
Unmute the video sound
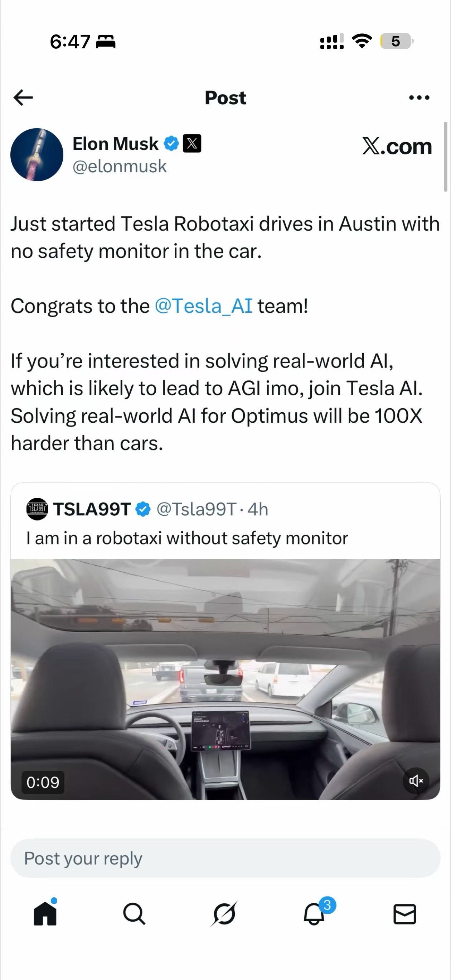416,781
